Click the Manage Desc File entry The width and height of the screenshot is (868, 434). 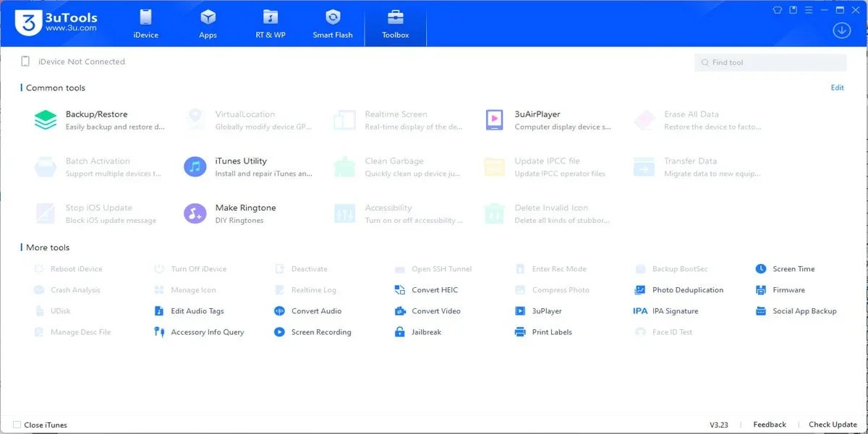click(72, 332)
